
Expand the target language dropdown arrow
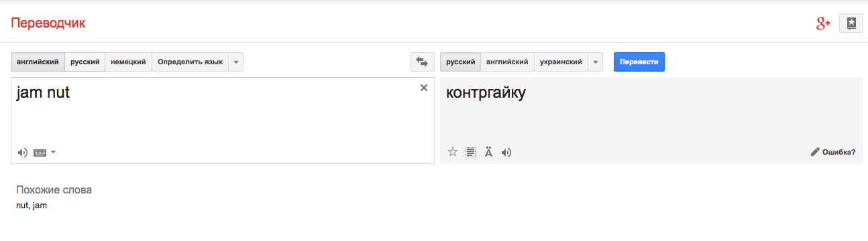595,62
